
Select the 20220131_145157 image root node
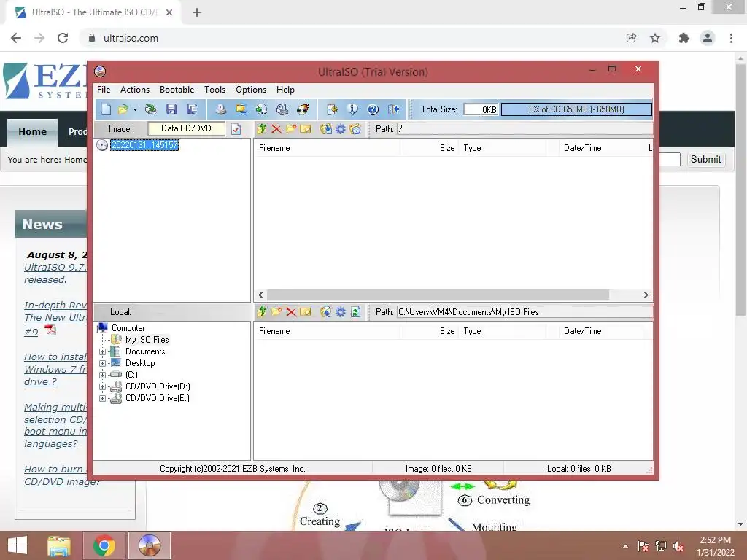(144, 145)
